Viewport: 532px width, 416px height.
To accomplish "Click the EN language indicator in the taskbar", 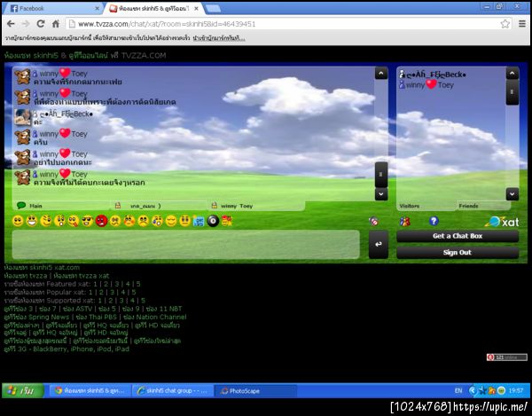I will point(458,390).
